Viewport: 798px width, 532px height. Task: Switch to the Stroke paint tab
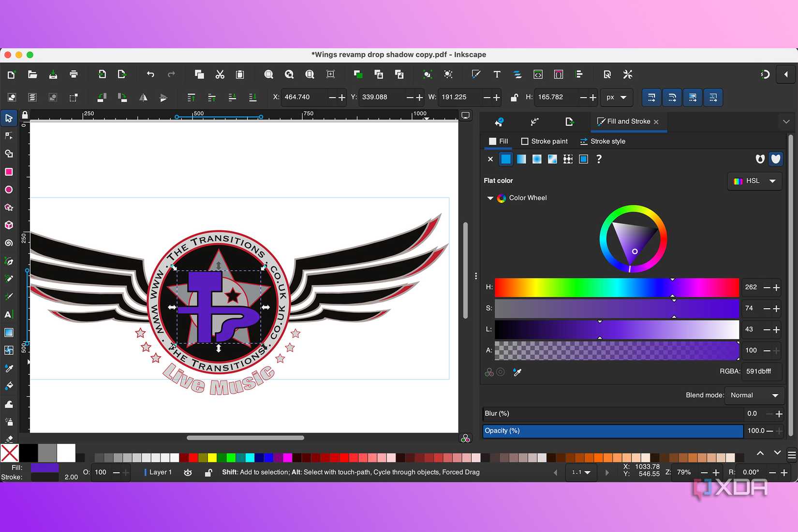coord(545,141)
